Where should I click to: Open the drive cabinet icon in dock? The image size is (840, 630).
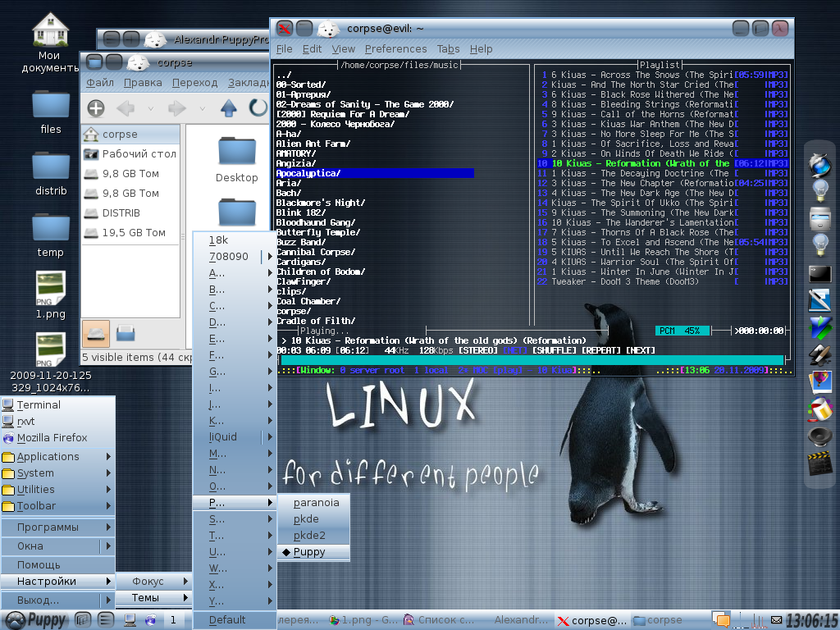coord(819,218)
